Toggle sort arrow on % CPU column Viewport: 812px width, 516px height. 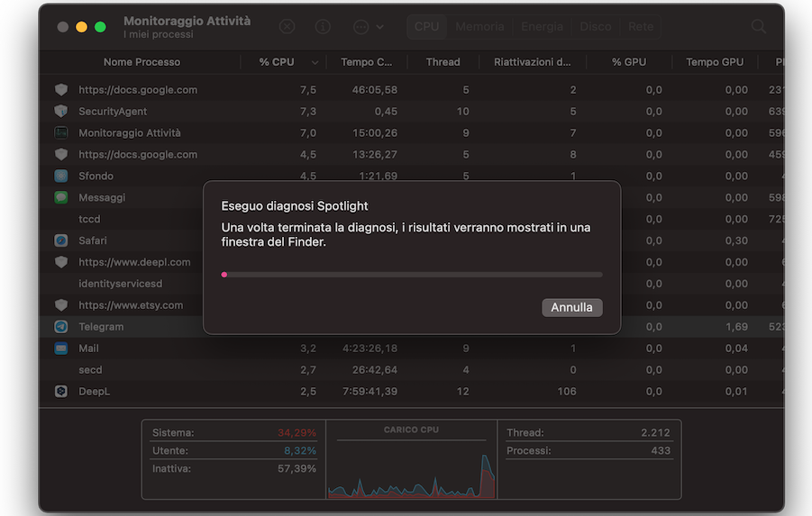click(x=315, y=63)
